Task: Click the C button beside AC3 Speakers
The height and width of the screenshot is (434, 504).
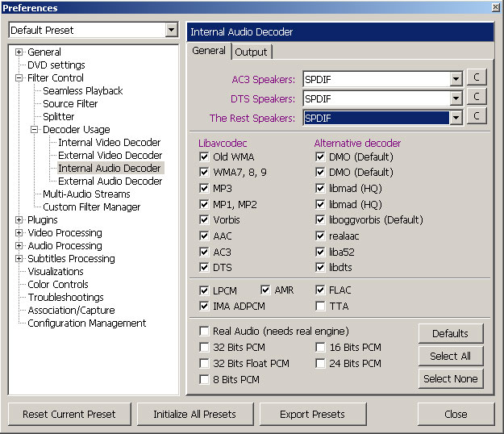Action: click(477, 77)
